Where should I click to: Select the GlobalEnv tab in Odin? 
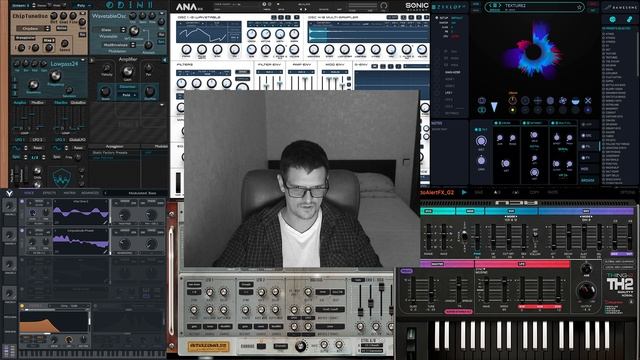click(x=78, y=103)
